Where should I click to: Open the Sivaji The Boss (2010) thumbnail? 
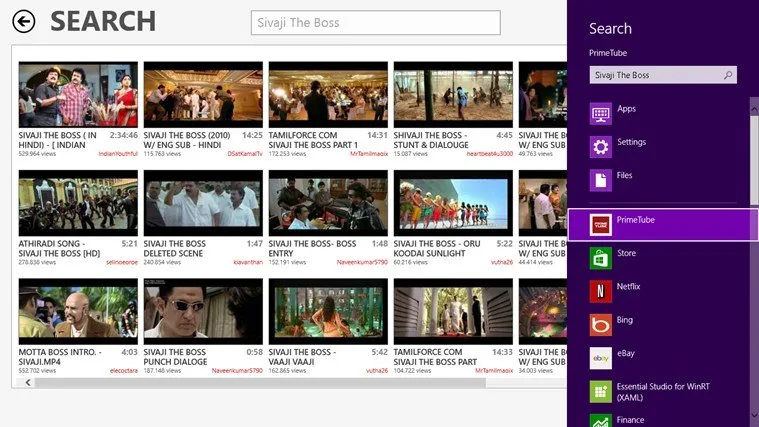coord(203,94)
